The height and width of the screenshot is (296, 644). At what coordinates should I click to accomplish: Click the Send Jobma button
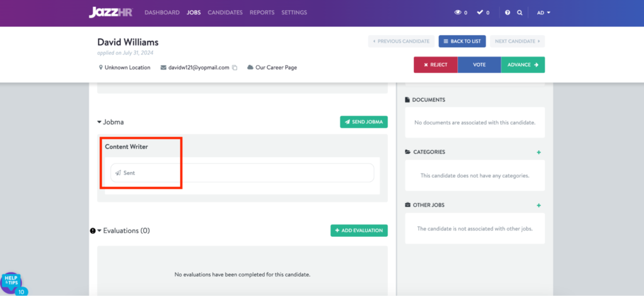(364, 122)
